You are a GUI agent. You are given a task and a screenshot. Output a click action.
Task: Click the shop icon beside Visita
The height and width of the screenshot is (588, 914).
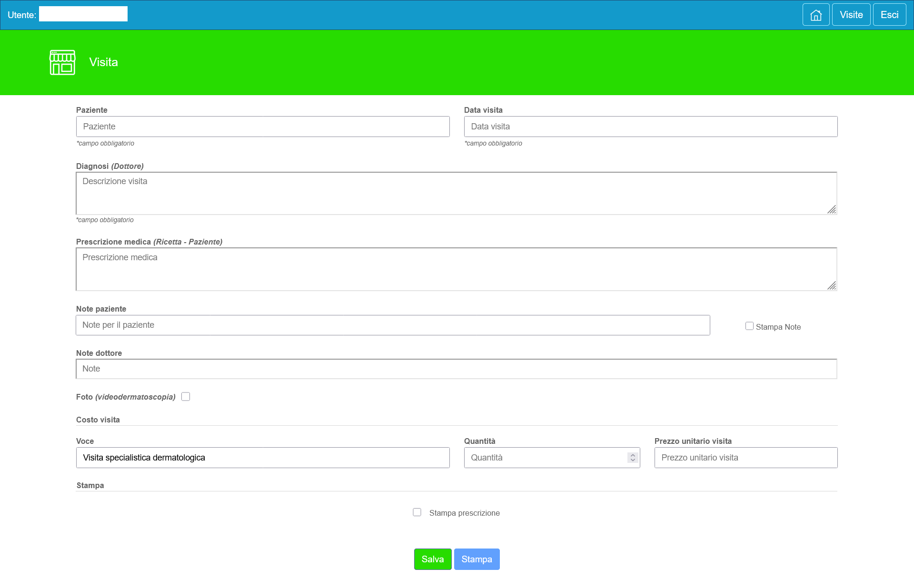pyautogui.click(x=62, y=62)
